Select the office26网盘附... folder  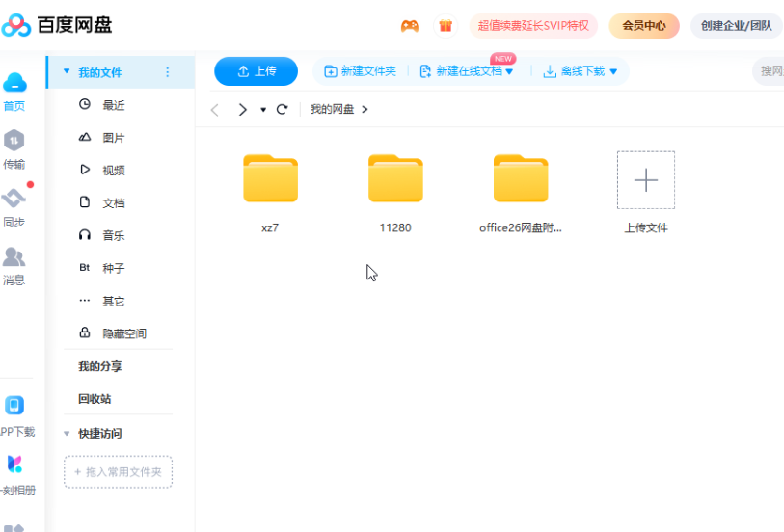pos(521,193)
